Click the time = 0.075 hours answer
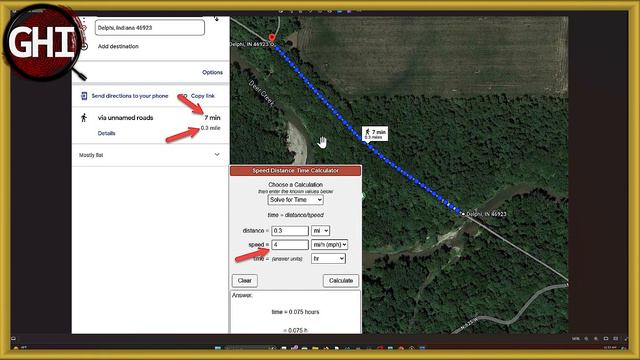This screenshot has width=640, height=360. [x=296, y=312]
